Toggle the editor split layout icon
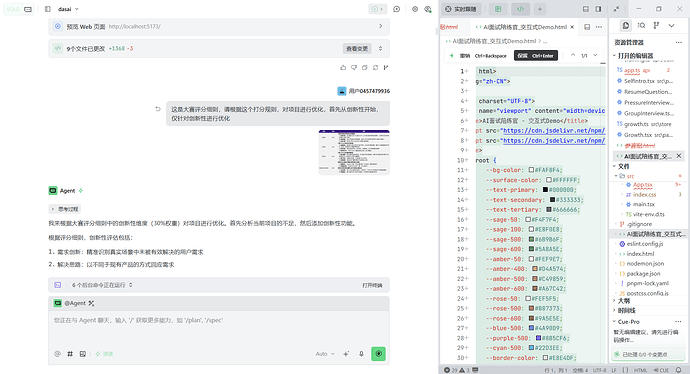The image size is (690, 374). coord(587,27)
